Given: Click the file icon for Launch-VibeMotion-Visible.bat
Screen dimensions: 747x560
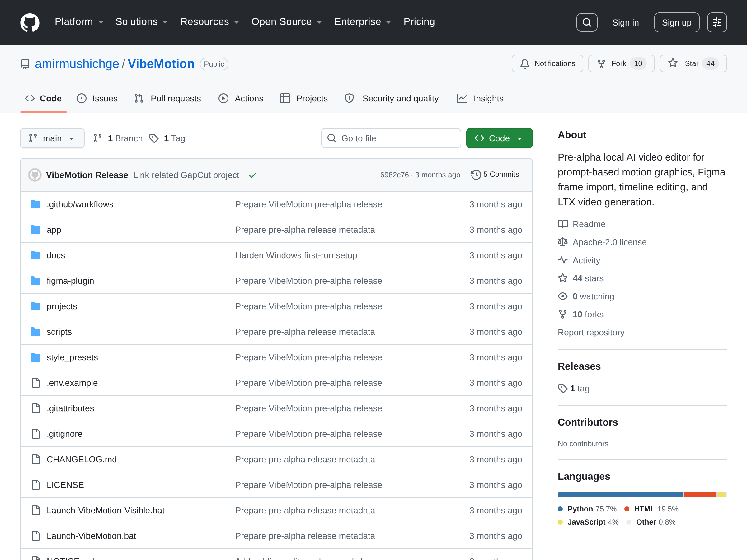Looking at the screenshot, I should click(x=35, y=510).
